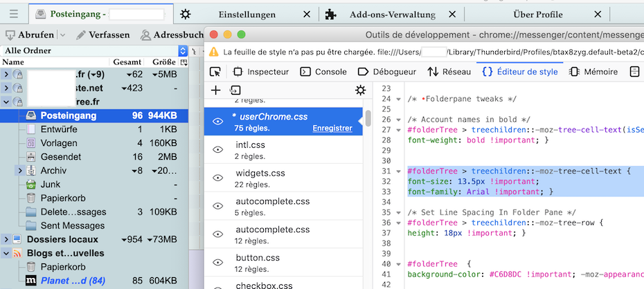644x289 pixels.
Task: Click the Enregistrer link for userChrome.css
Action: point(332,128)
